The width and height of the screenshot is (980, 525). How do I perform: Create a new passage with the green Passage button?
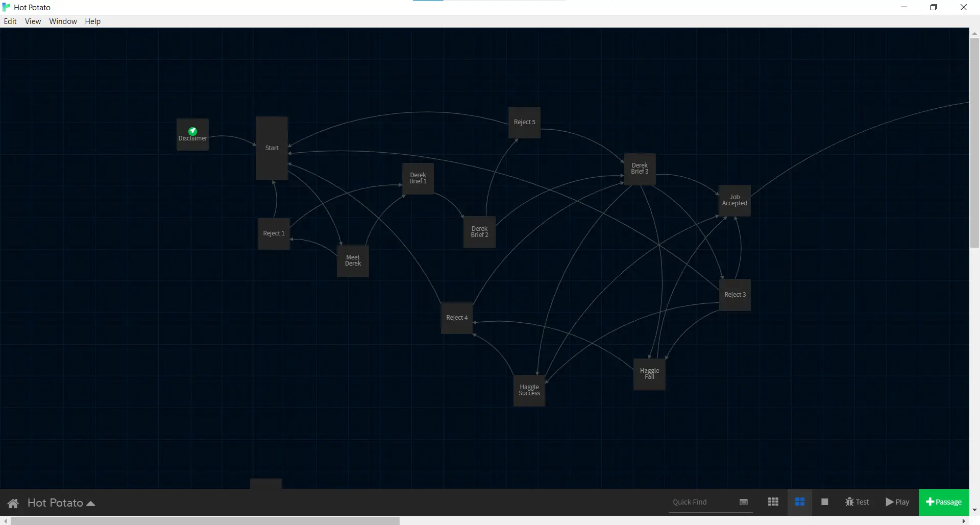pos(944,503)
